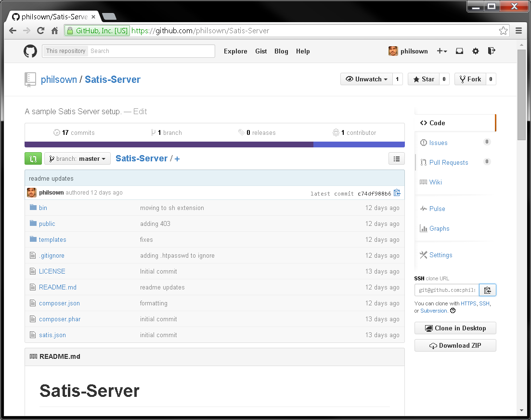531x420 pixels.
Task: View 0 releases
Action: click(x=257, y=133)
